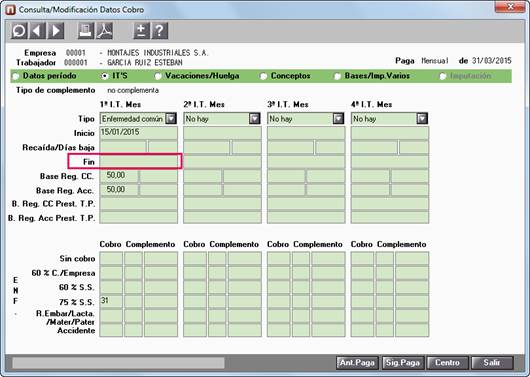Click Inicio field with 15/01/2015
The image size is (530, 377).
pos(139,133)
